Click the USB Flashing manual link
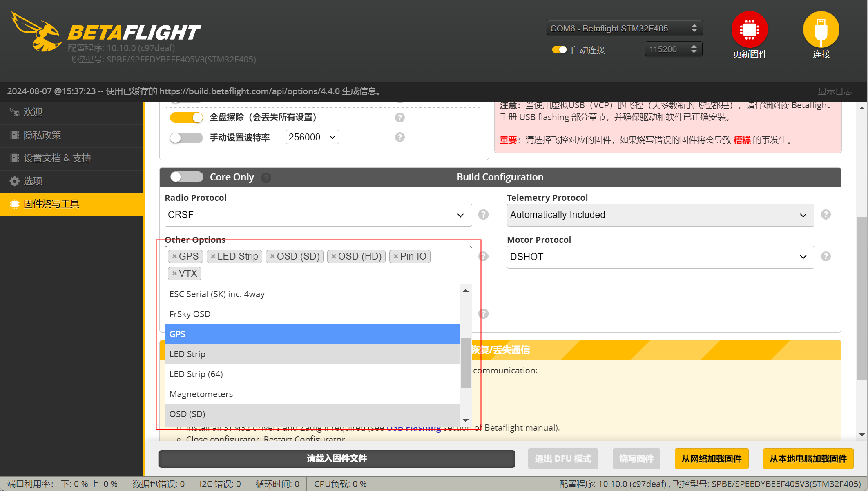868x491 pixels. (x=414, y=428)
